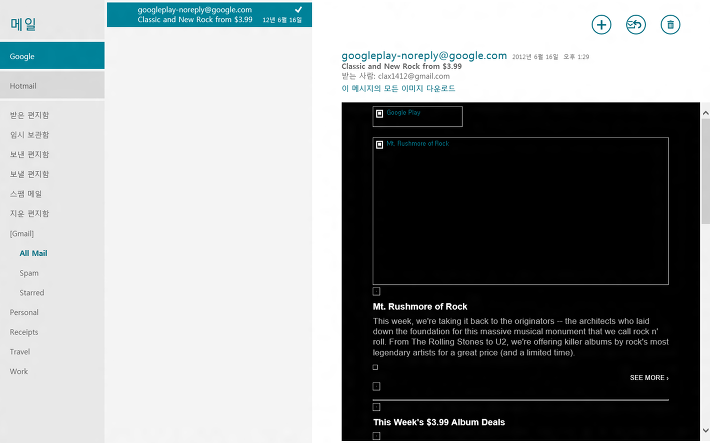This screenshot has width=710, height=443.
Task: Click This Week's $3.99 Album Deals heading
Action: point(439,422)
